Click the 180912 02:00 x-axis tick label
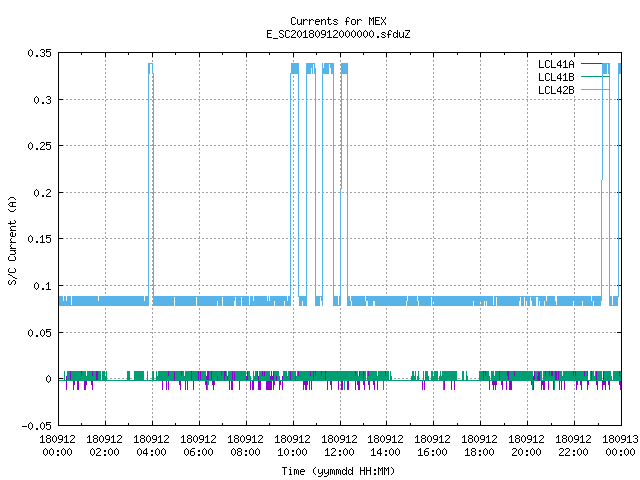Screen dimensions: 640x480 [x=104, y=446]
